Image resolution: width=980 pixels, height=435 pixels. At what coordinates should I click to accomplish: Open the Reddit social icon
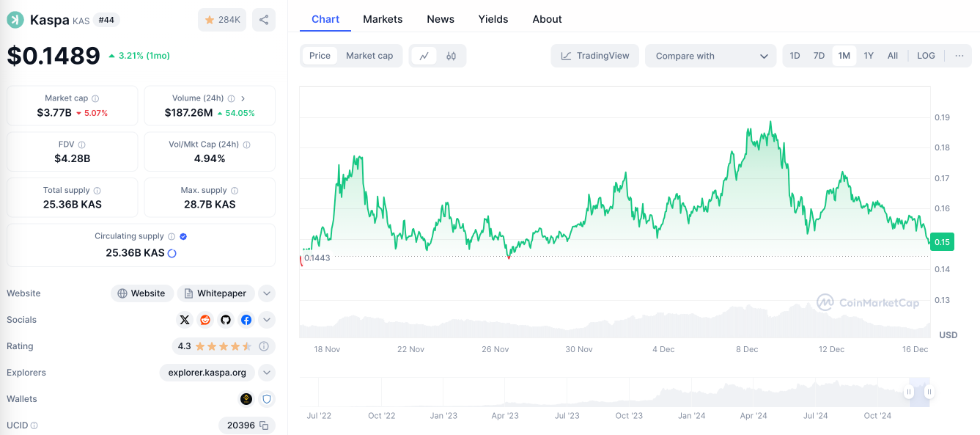click(x=205, y=320)
